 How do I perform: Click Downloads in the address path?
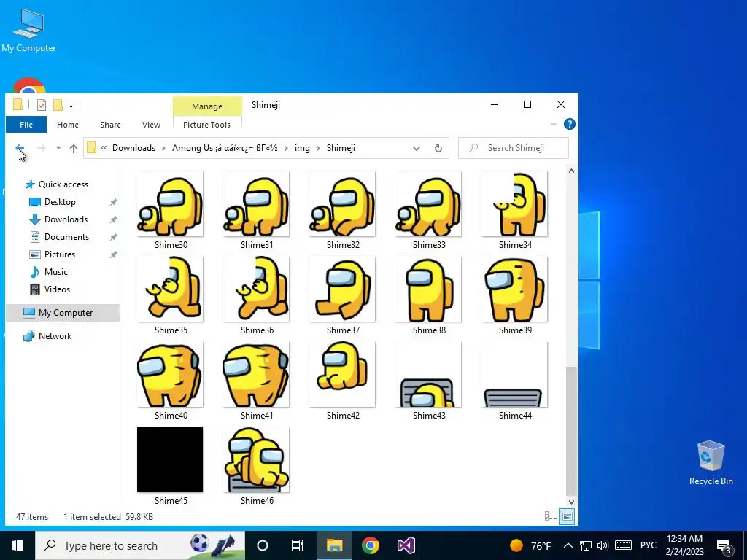(x=134, y=148)
